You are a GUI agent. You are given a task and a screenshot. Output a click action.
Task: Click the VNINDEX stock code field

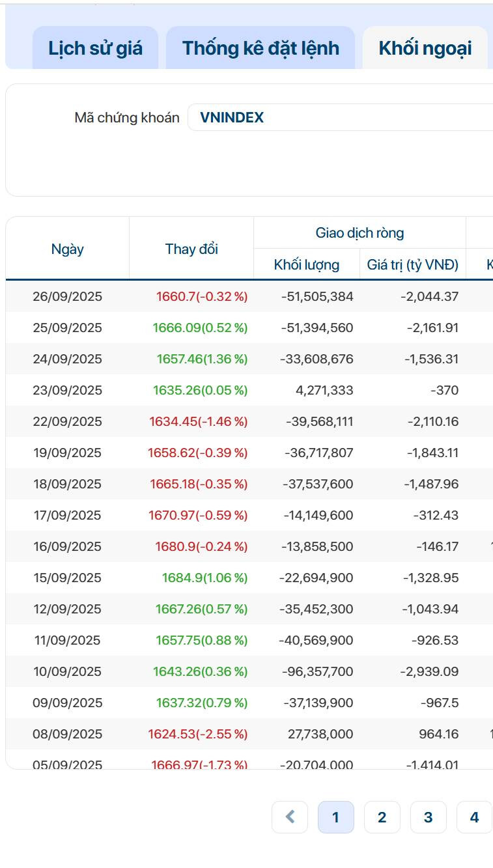click(x=339, y=117)
